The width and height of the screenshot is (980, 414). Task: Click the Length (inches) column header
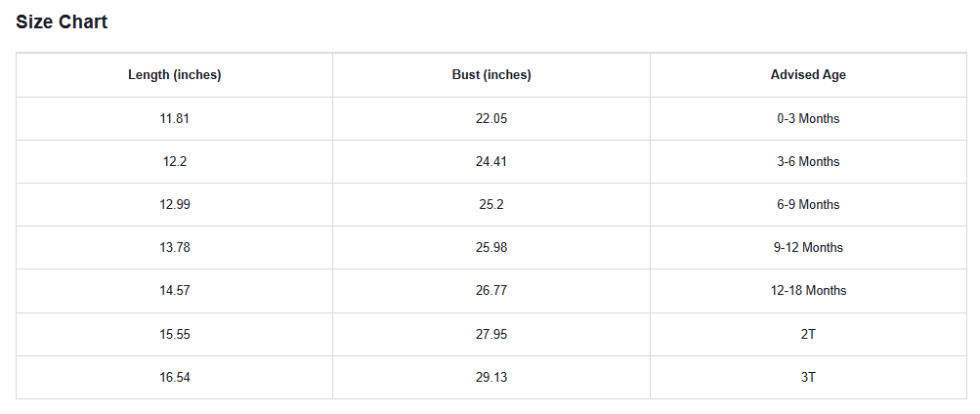coord(175,75)
